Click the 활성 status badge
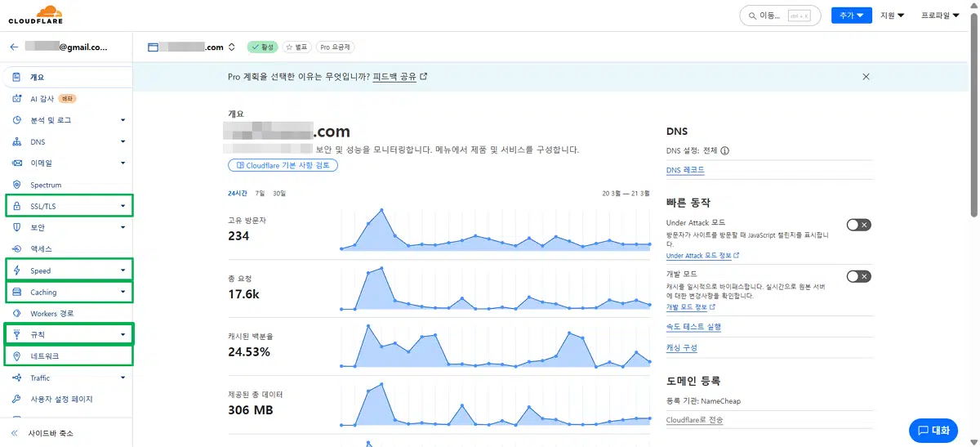This screenshot has height=447, width=980. 261,47
